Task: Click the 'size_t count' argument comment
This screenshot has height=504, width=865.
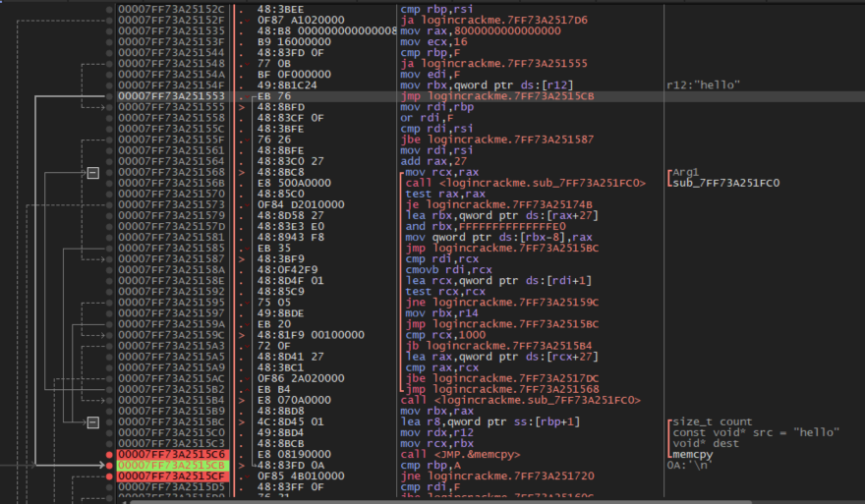Action: 713,422
